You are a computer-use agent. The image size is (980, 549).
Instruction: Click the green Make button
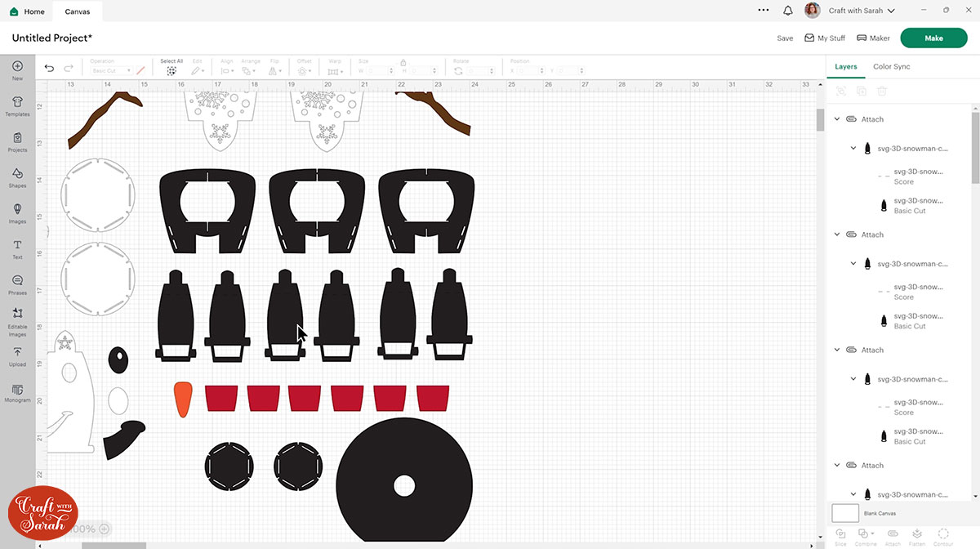[x=933, y=38]
